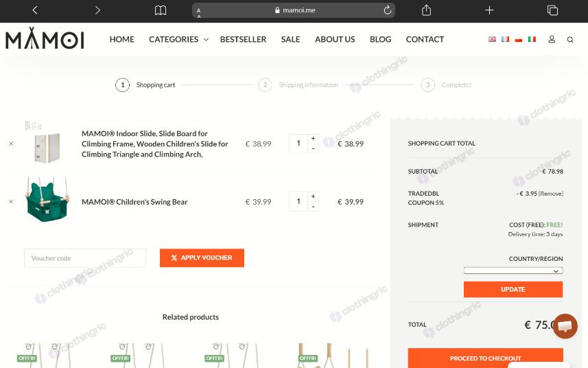The width and height of the screenshot is (588, 368).
Task: Open the Indoor Slide product title link
Action: point(155,143)
